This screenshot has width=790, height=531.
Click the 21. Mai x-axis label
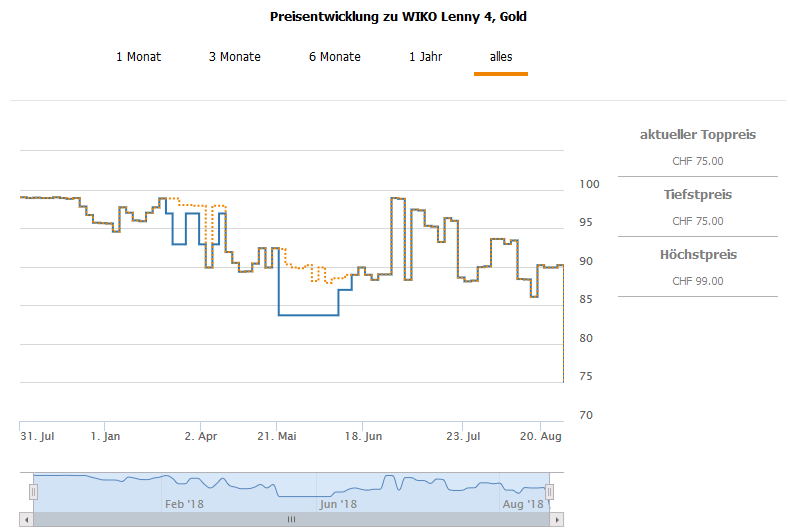point(277,437)
